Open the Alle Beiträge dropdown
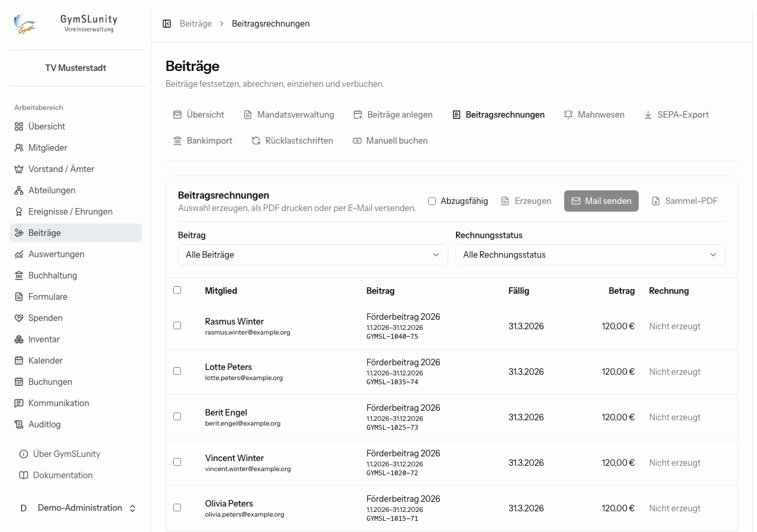Image resolution: width=757 pixels, height=532 pixels. coord(313,255)
